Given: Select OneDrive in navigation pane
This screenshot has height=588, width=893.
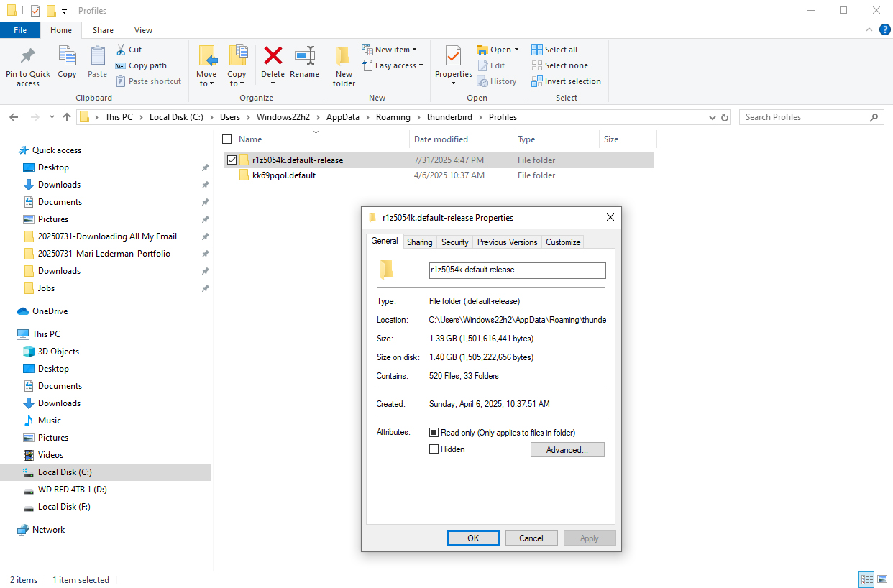Looking at the screenshot, I should click(x=50, y=311).
